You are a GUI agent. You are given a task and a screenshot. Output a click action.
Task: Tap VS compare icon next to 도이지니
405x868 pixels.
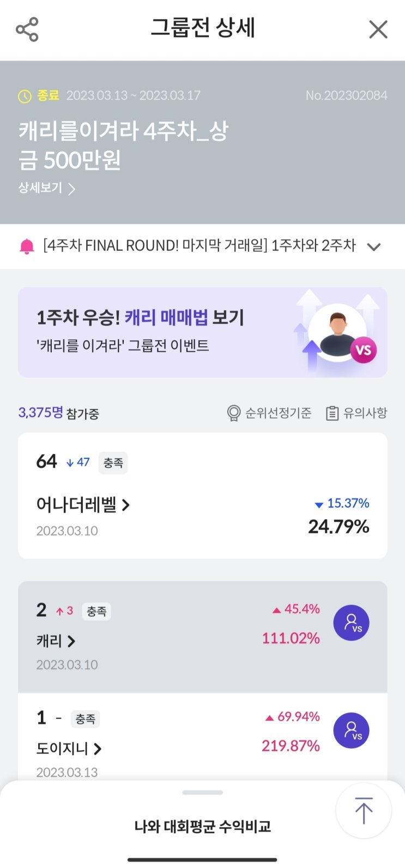click(352, 731)
